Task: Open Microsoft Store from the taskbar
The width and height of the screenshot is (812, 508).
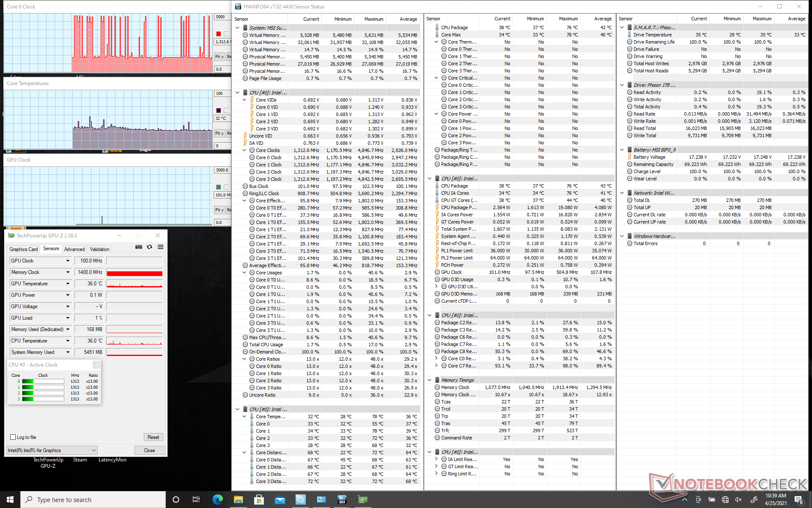Action: tap(259, 500)
